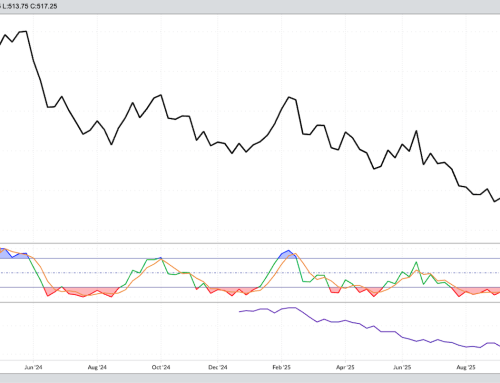
Task: Click the L:513.75 low value in header
Action: (x=15, y=6)
